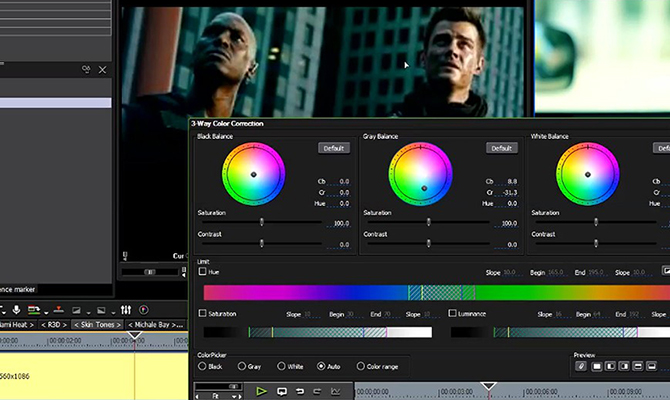Click the redo arrow in the effect toolbar
The height and width of the screenshot is (400, 670).
pos(317,391)
